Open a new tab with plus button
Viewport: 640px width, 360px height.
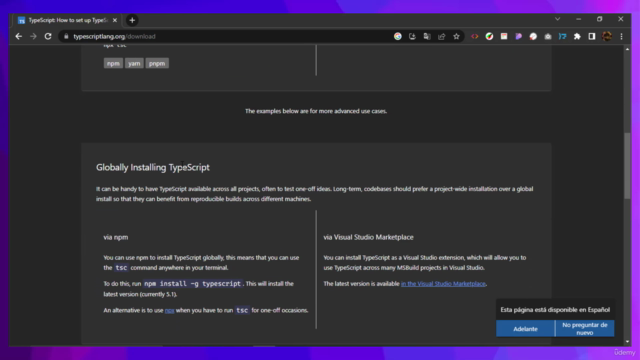tap(132, 20)
